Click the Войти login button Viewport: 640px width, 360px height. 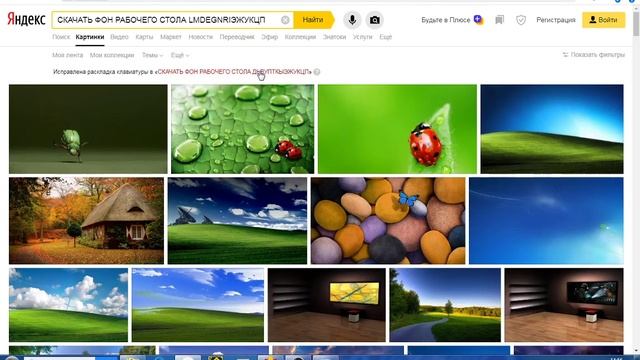603,20
